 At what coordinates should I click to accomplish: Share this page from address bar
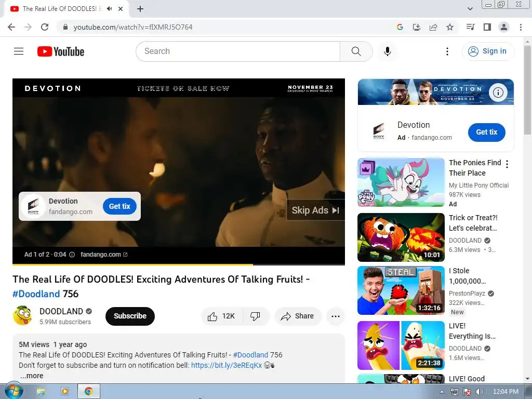(x=433, y=27)
